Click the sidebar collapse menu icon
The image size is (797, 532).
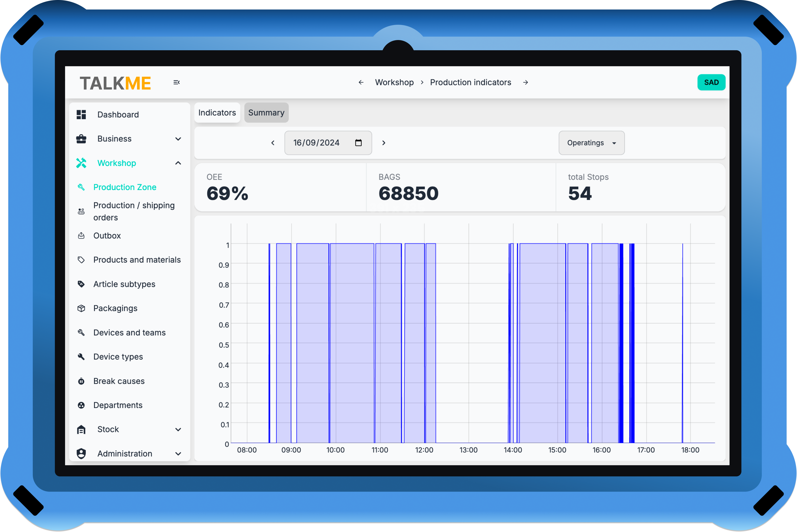point(176,83)
